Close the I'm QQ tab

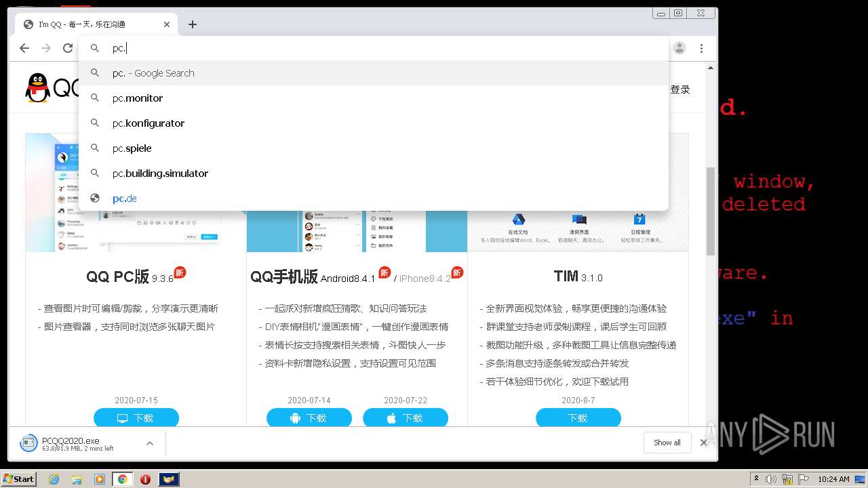[167, 24]
